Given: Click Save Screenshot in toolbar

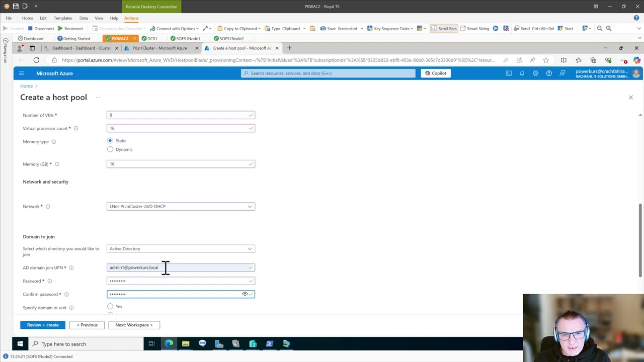Looking at the screenshot, I should (339, 28).
